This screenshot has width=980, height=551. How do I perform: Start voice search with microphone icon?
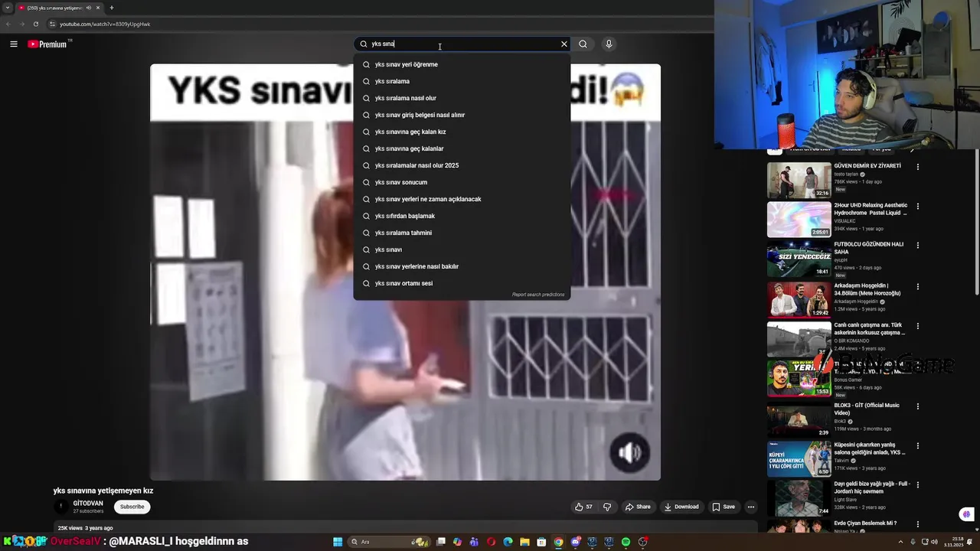point(609,44)
